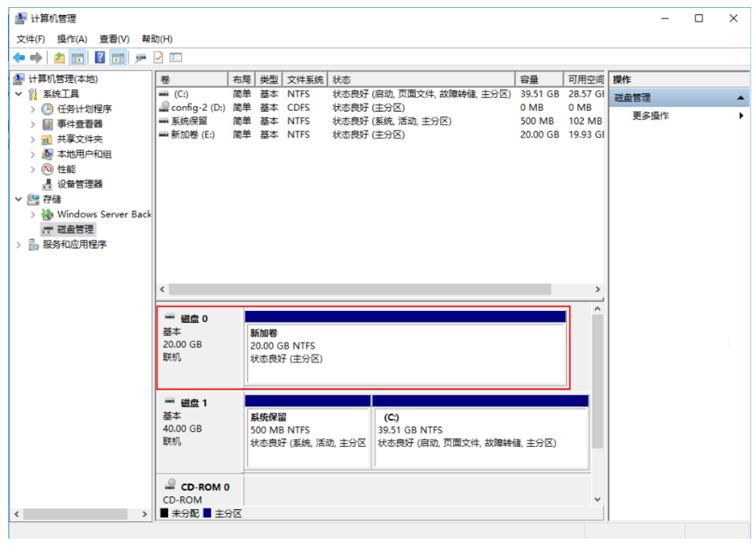This screenshot has height=545, width=756.
Task: Sort by the 卷 column header
Action: click(192, 80)
